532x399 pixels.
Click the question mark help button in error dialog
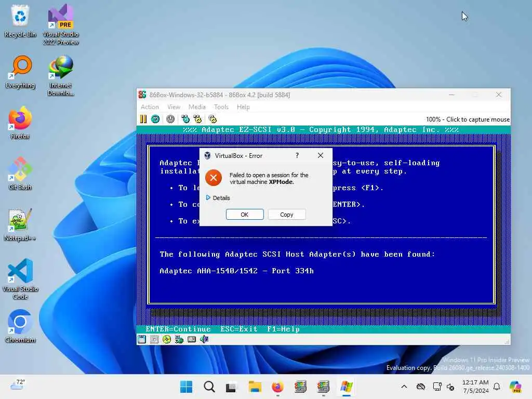[297, 155]
